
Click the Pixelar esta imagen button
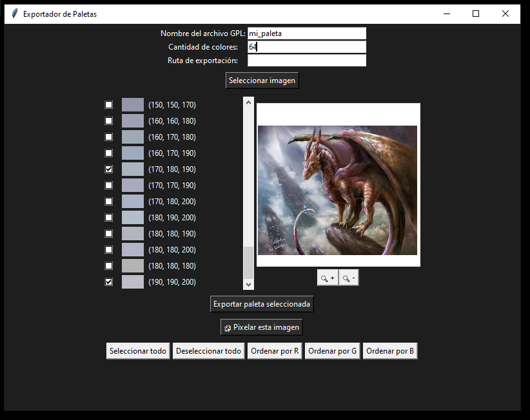pyautogui.click(x=261, y=327)
